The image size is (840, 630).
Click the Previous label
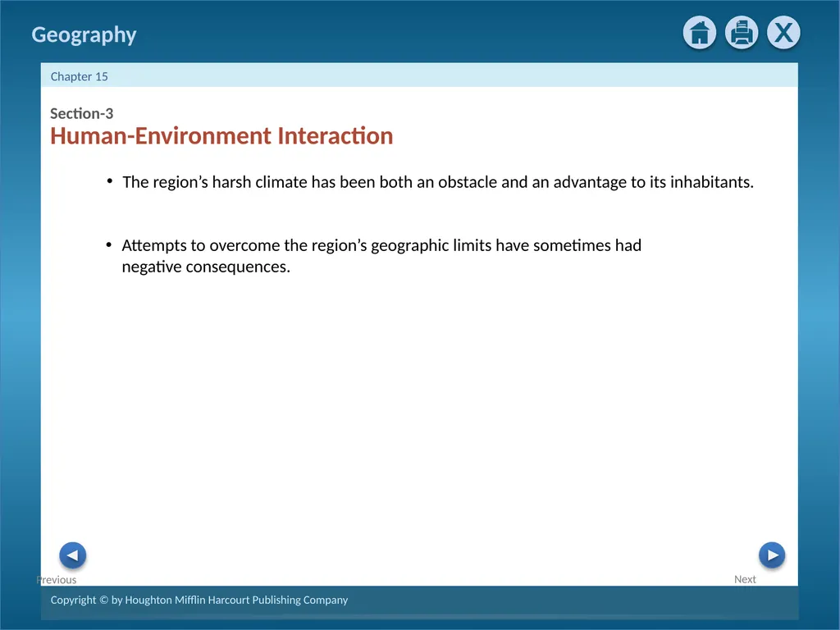(57, 580)
